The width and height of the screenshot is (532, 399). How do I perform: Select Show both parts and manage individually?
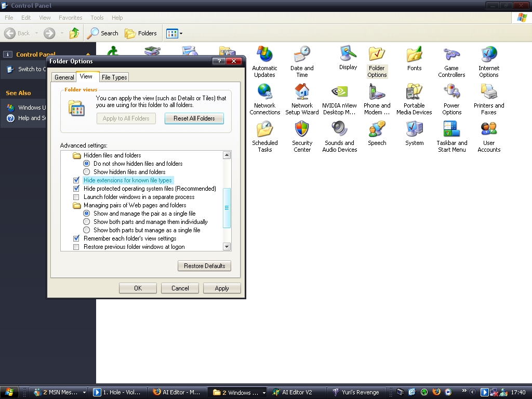87,222
